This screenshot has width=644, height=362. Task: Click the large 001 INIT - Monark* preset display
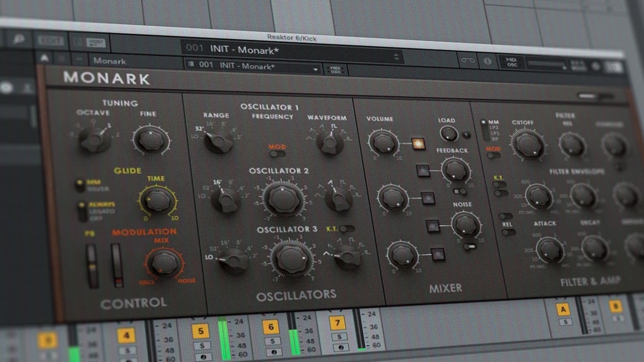pos(292,50)
